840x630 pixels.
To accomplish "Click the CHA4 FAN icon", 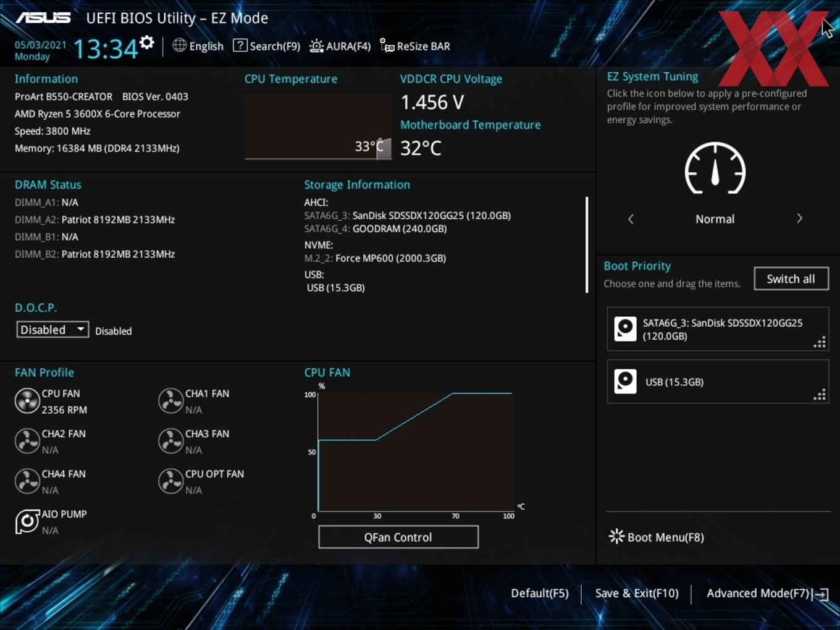I will click(27, 481).
